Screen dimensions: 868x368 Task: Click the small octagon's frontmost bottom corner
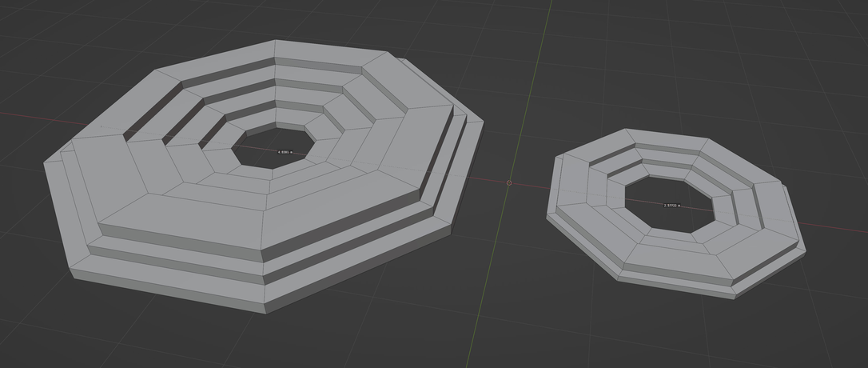735,297
